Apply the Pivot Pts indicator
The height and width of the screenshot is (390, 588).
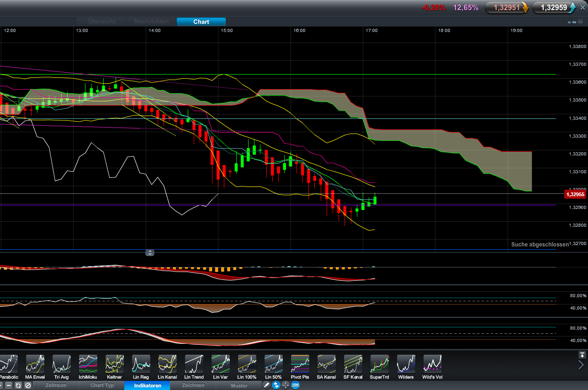(300, 364)
